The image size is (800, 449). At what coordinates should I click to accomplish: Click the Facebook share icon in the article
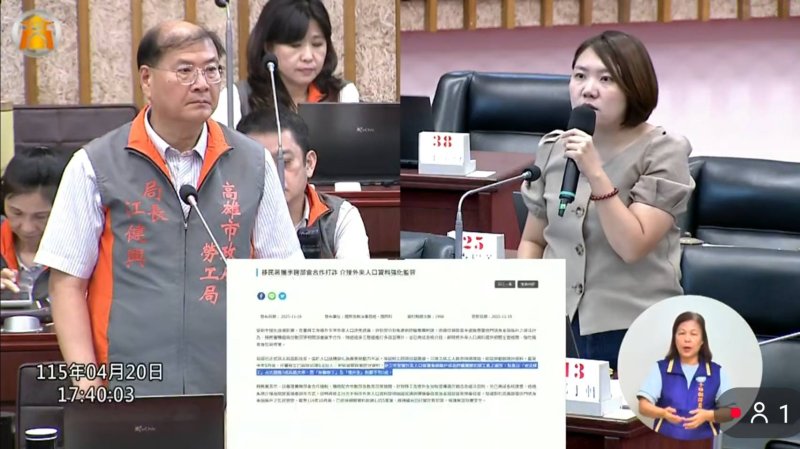pyautogui.click(x=261, y=296)
